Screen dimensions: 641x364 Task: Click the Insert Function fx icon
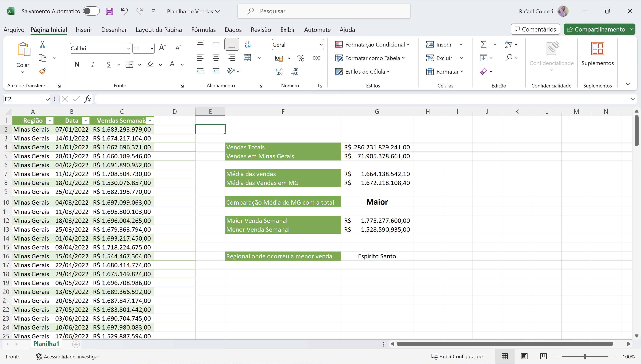(87, 99)
